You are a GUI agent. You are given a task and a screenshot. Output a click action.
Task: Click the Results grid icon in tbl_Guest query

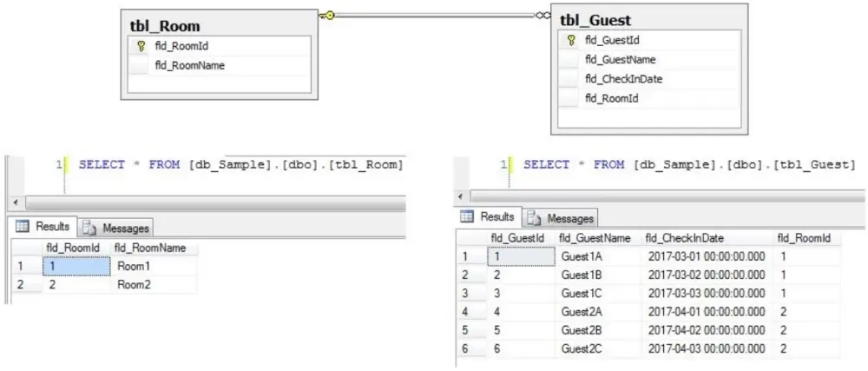tap(468, 216)
